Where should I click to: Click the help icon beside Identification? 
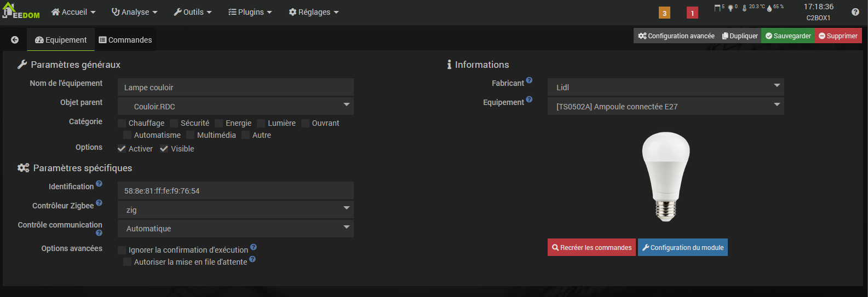[99, 184]
